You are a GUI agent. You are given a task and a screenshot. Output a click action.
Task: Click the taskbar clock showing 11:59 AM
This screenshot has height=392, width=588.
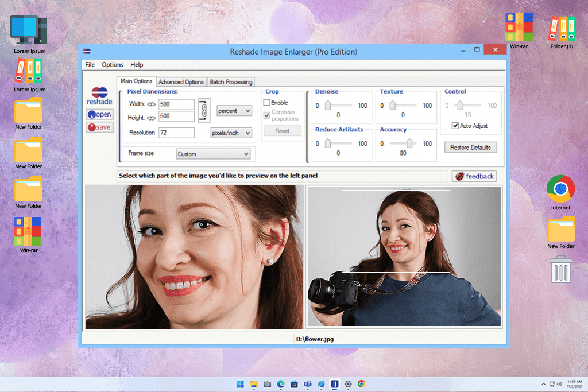click(x=574, y=384)
